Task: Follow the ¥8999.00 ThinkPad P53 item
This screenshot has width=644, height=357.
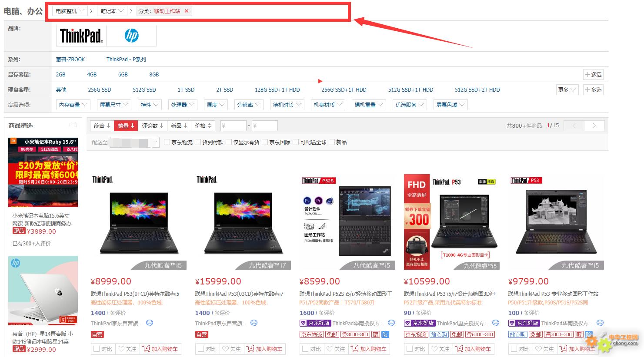Action: pos(127,349)
